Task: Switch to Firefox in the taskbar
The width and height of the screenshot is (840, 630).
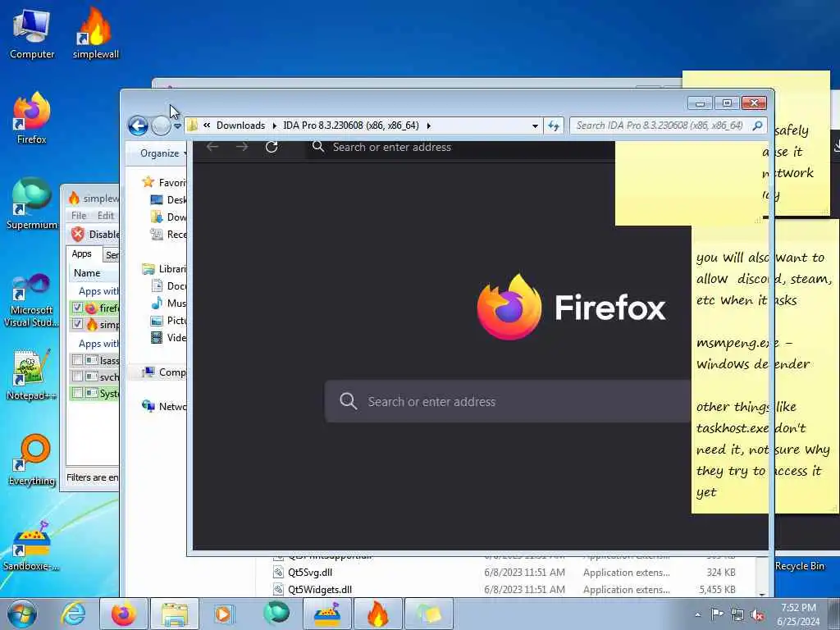Action: 124,614
